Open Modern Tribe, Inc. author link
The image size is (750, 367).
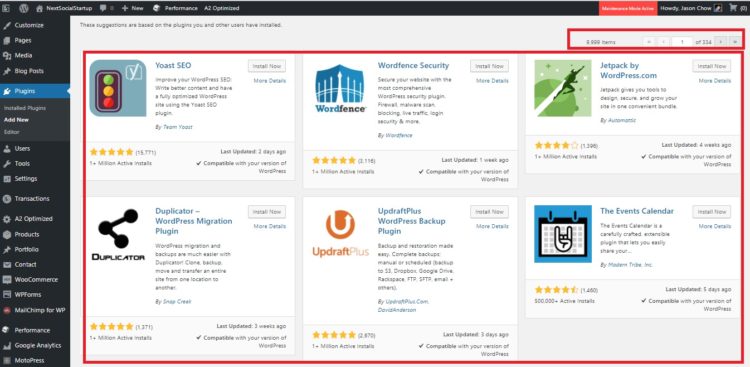tap(629, 265)
